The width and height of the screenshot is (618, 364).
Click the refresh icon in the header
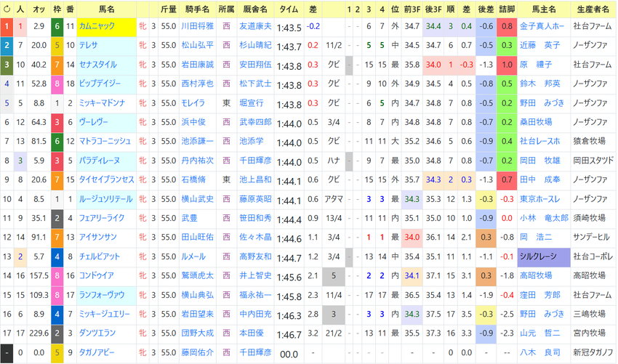7,9
